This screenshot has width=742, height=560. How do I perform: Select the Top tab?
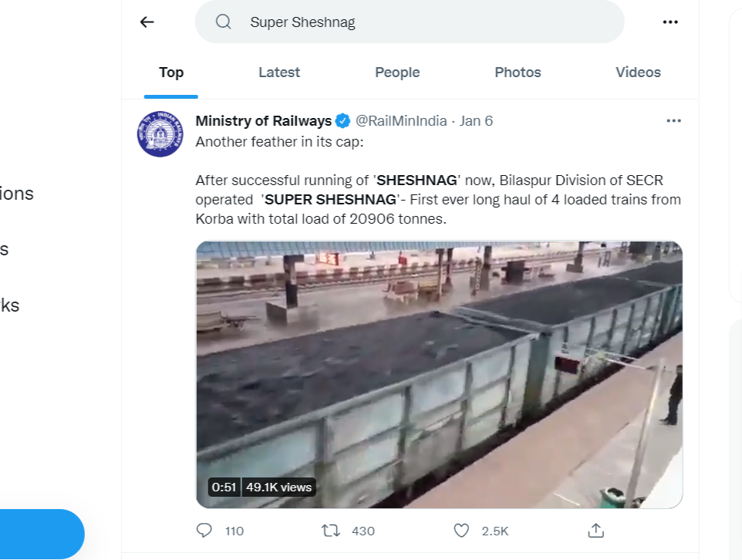pos(171,73)
